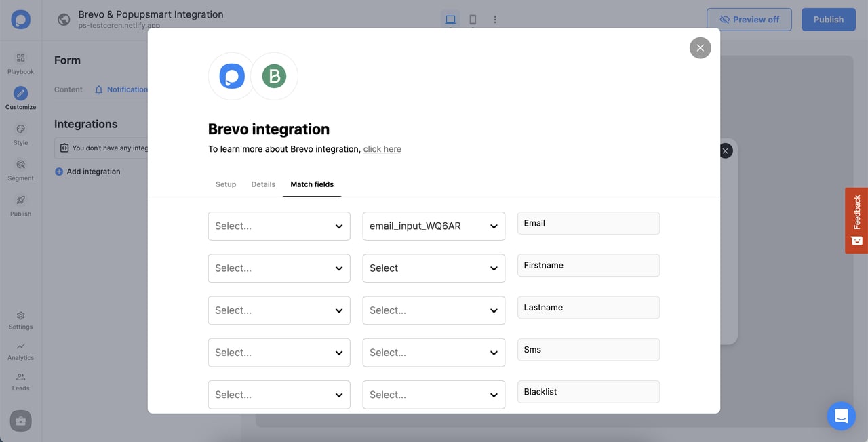The image size is (868, 442).
Task: Switch to mobile preview mode
Action: [x=473, y=20]
